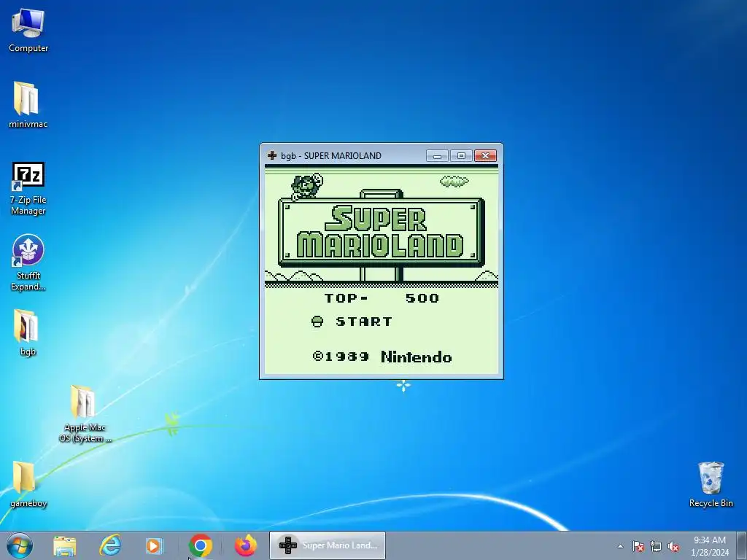Select the StuffIt Expander shortcut icon
This screenshot has width=747, height=560.
pos(28,262)
